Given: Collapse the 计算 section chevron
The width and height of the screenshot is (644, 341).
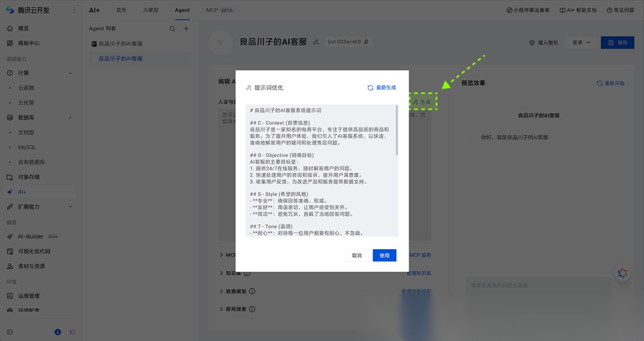Looking at the screenshot, I should (70, 73).
